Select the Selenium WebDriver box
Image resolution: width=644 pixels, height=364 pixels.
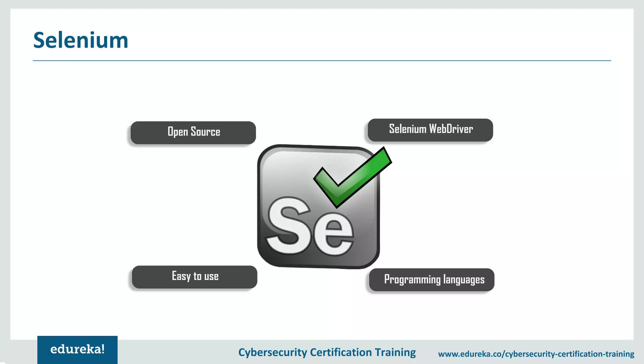point(430,130)
